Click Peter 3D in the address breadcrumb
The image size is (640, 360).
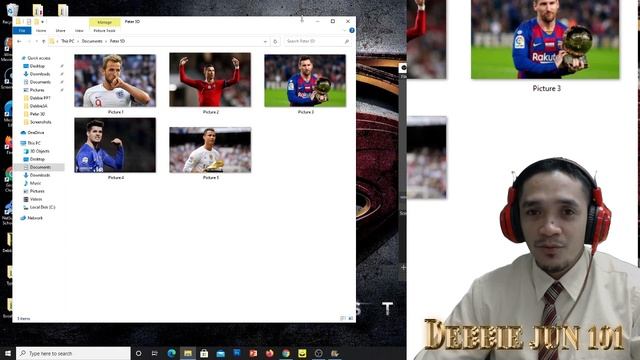point(117,41)
